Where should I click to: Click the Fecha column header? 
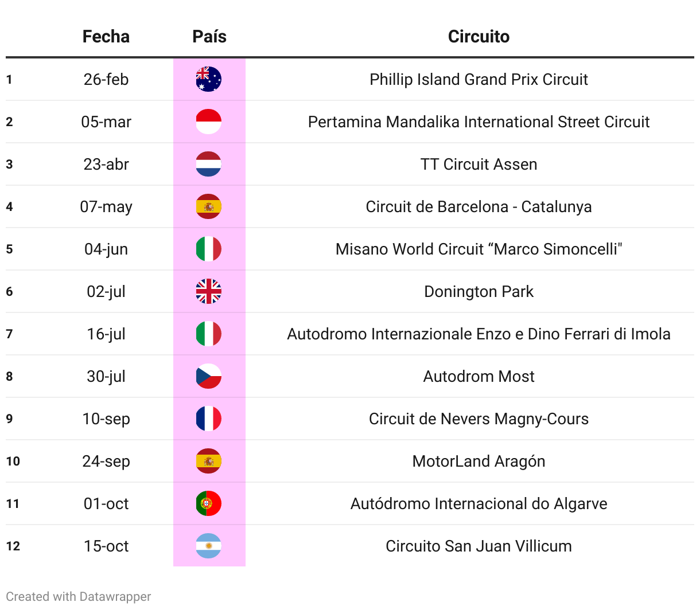pos(106,37)
